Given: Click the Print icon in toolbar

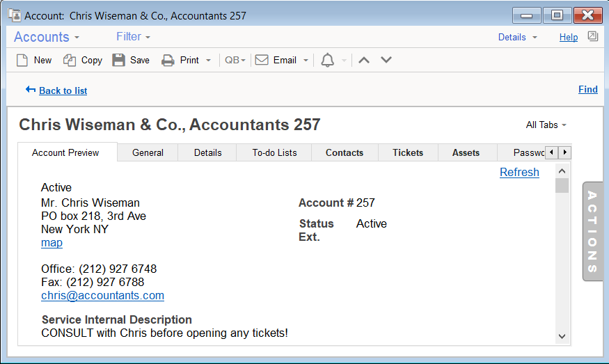Looking at the screenshot, I should pyautogui.click(x=168, y=61).
